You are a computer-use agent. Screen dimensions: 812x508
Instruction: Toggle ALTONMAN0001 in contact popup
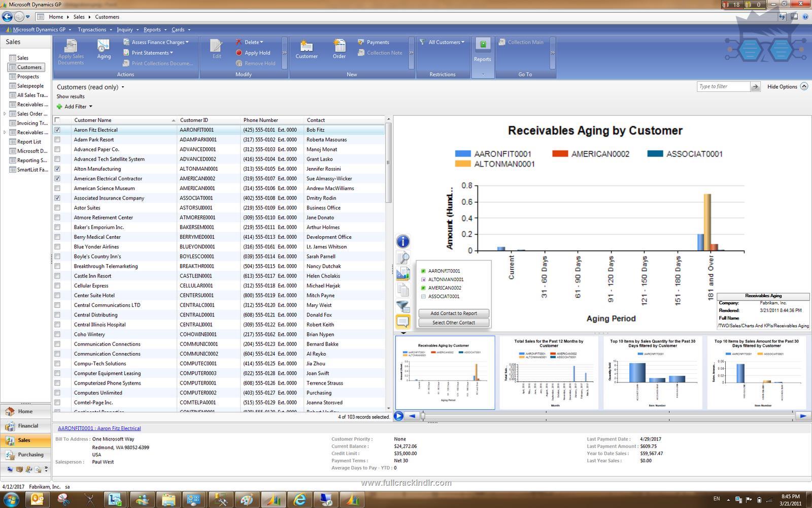pyautogui.click(x=423, y=279)
